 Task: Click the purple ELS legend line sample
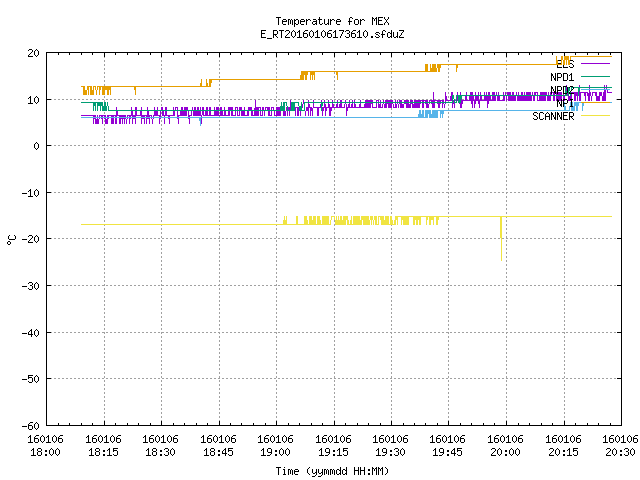coord(596,64)
